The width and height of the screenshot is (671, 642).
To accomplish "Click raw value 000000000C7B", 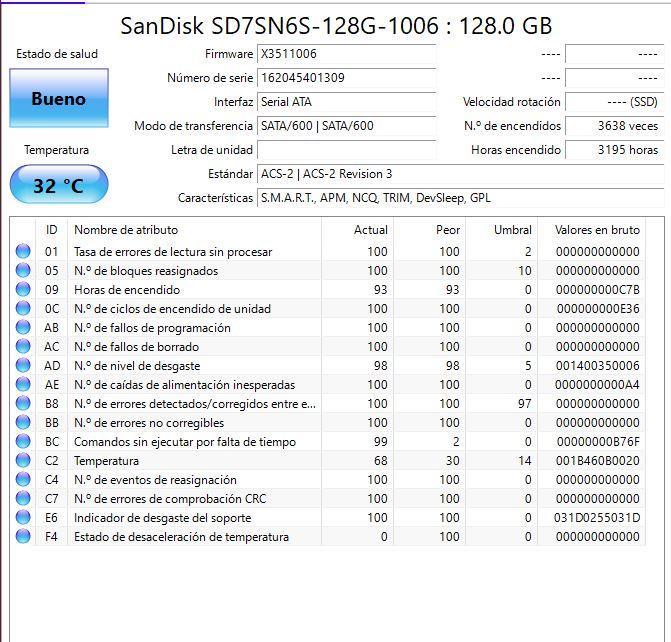I will (598, 290).
